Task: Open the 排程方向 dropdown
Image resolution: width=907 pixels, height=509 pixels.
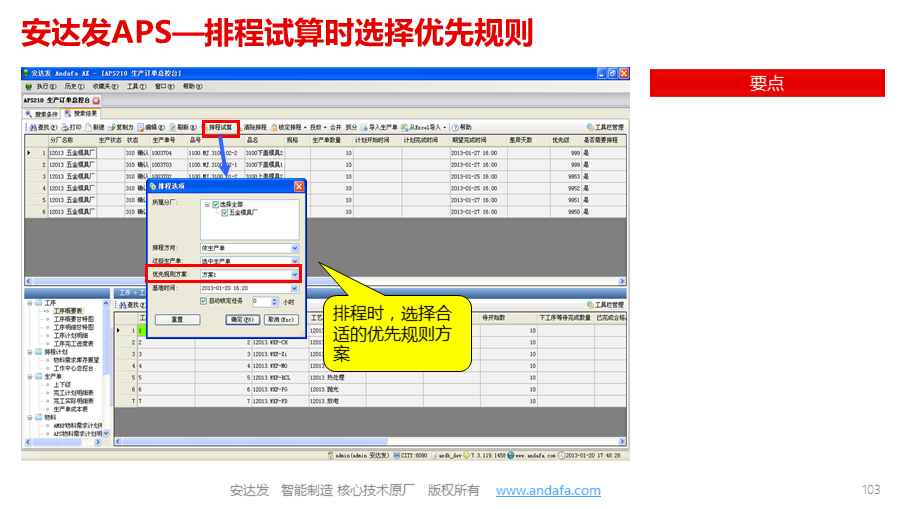Action: point(294,248)
